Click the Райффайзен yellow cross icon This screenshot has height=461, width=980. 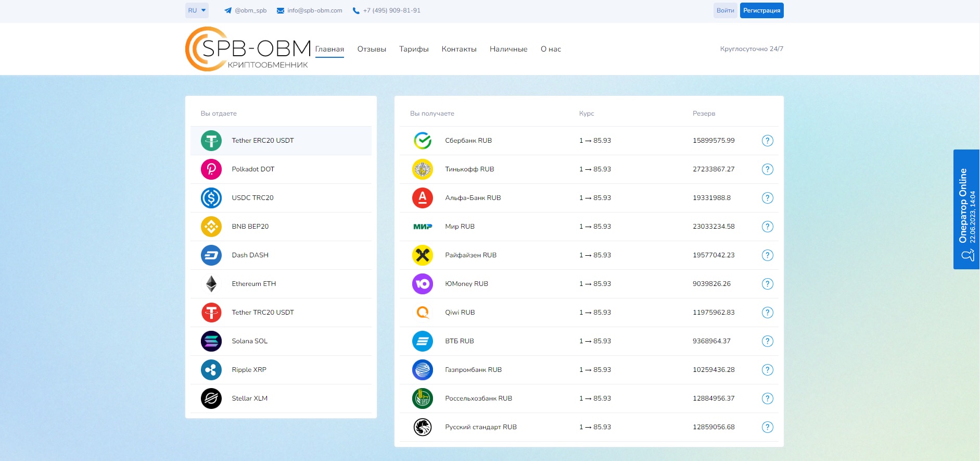point(423,255)
